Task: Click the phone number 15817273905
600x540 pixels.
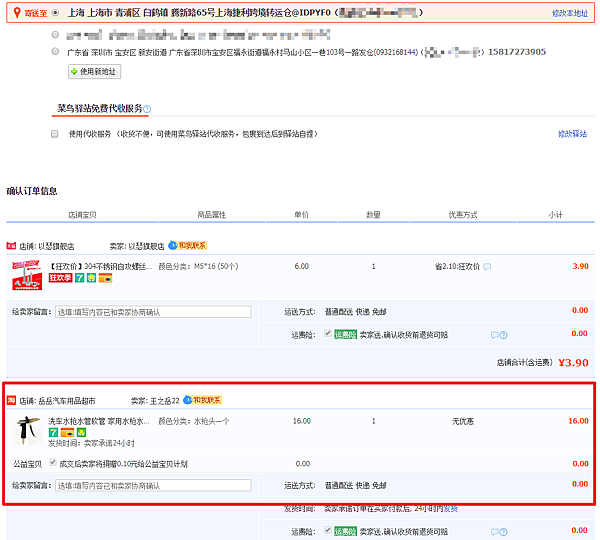Action: (x=517, y=52)
